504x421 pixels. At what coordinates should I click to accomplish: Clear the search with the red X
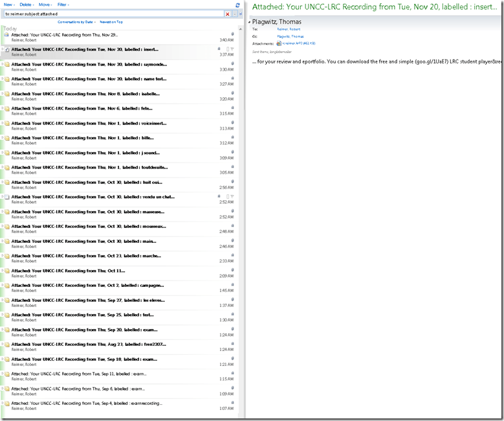click(227, 14)
